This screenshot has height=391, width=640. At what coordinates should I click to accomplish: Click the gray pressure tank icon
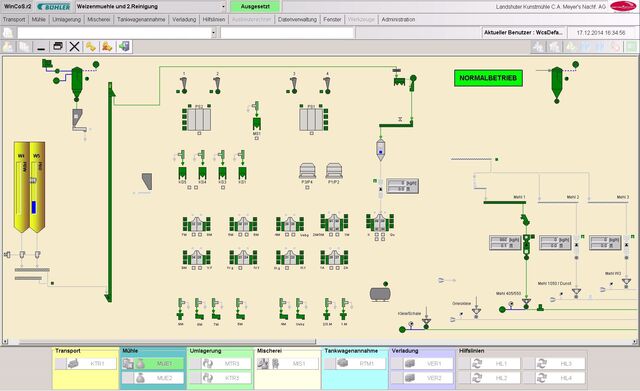[380, 293]
